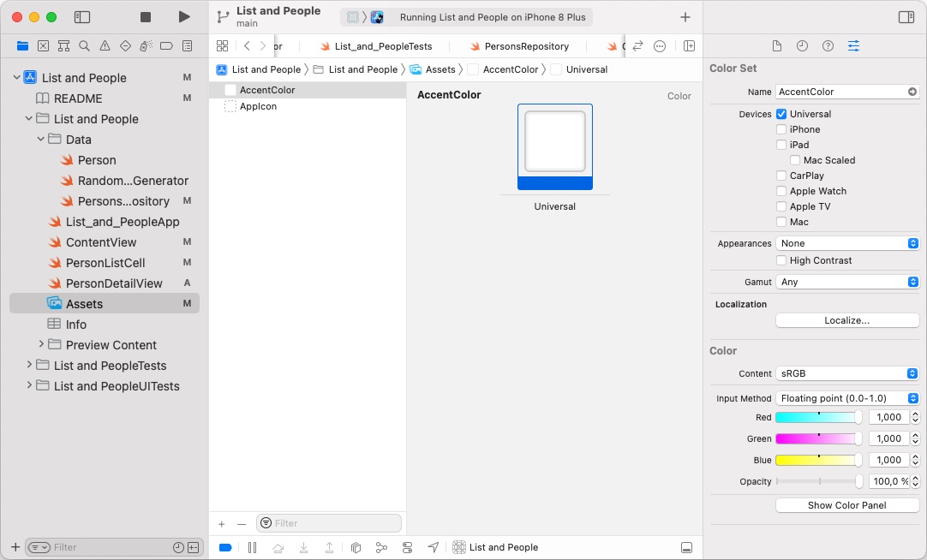Open the Report navigator icon

188,45
